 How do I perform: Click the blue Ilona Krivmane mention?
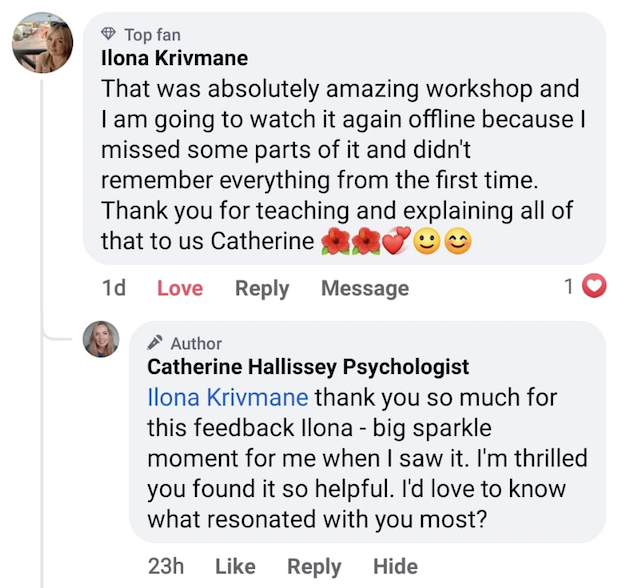(x=227, y=397)
